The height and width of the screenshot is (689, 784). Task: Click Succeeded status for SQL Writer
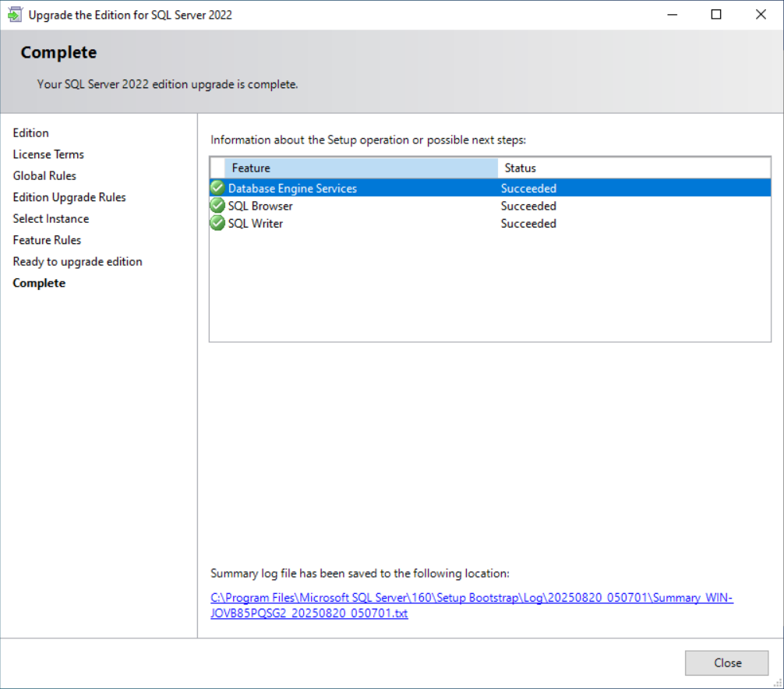click(x=528, y=224)
